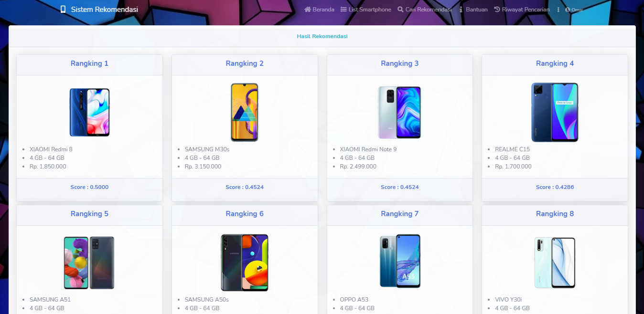
Task: Click the Sistem Rekomendasi brand title
Action: [x=105, y=10]
